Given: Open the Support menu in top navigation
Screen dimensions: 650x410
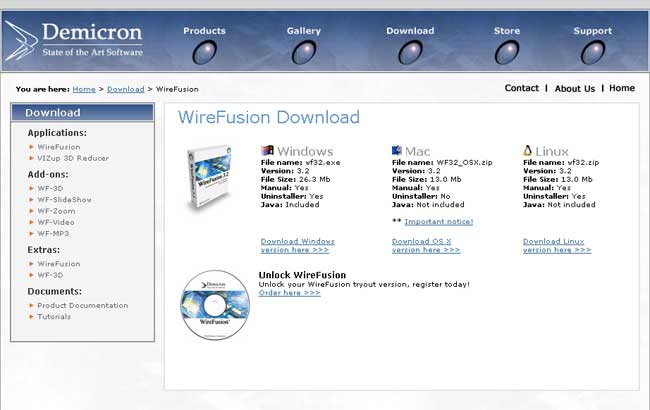Looking at the screenshot, I should (592, 31).
